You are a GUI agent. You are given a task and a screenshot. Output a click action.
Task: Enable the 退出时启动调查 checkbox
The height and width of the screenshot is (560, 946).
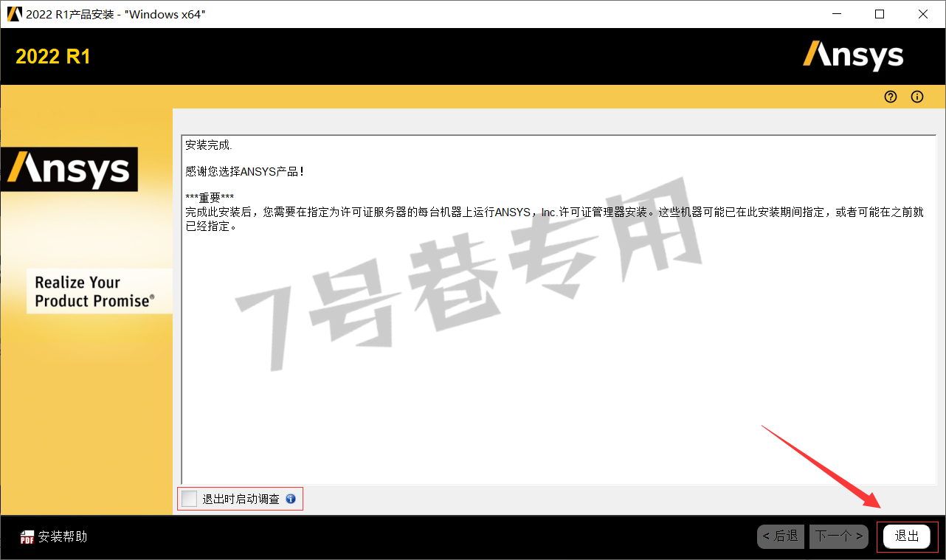190,499
